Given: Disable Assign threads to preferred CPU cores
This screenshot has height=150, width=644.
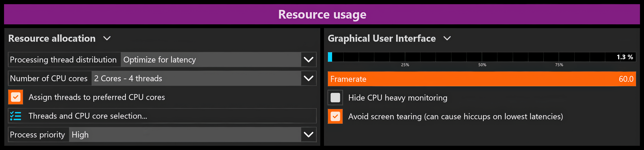Looking at the screenshot, I should point(15,97).
